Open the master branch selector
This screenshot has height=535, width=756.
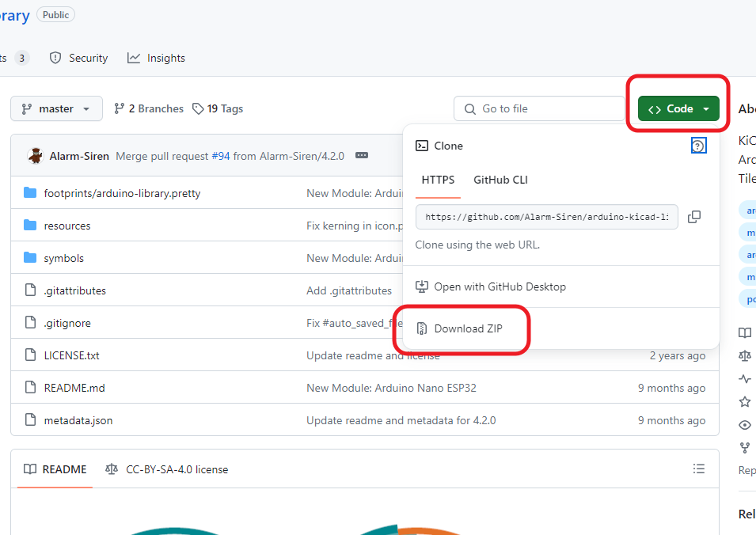(56, 109)
